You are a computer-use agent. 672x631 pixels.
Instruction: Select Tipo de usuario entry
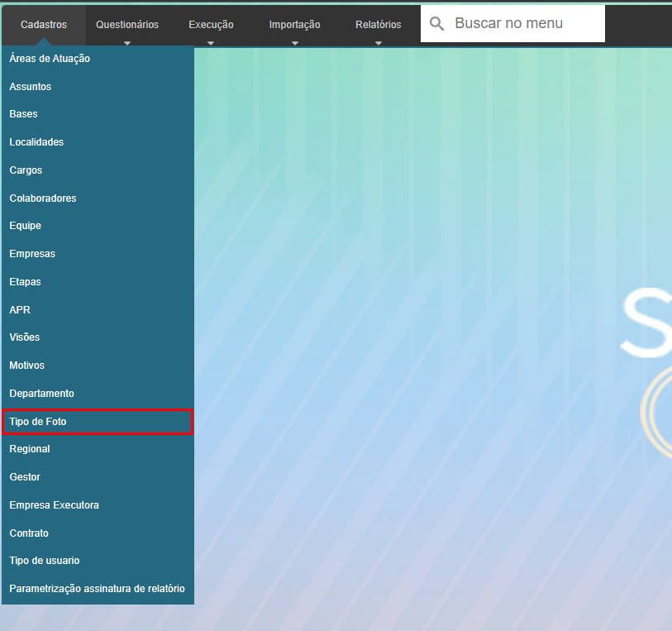[x=45, y=561]
